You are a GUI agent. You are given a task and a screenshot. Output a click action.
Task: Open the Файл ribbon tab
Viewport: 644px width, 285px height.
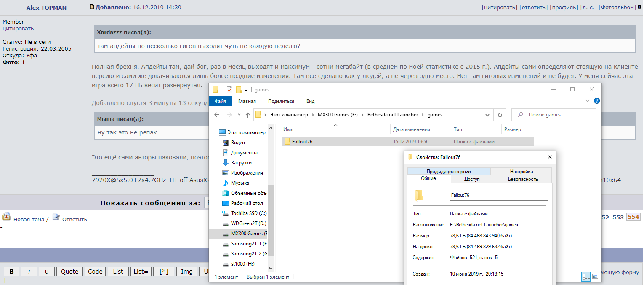click(221, 101)
